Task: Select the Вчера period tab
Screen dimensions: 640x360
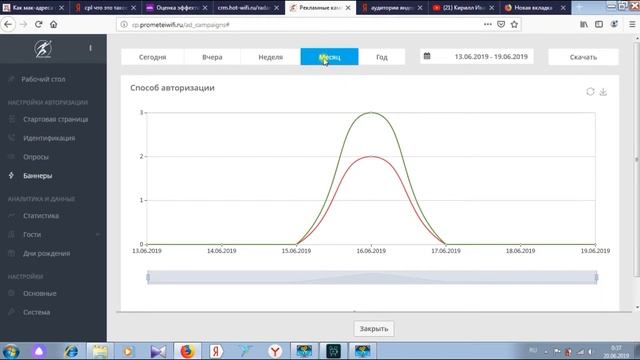Action: (212, 57)
